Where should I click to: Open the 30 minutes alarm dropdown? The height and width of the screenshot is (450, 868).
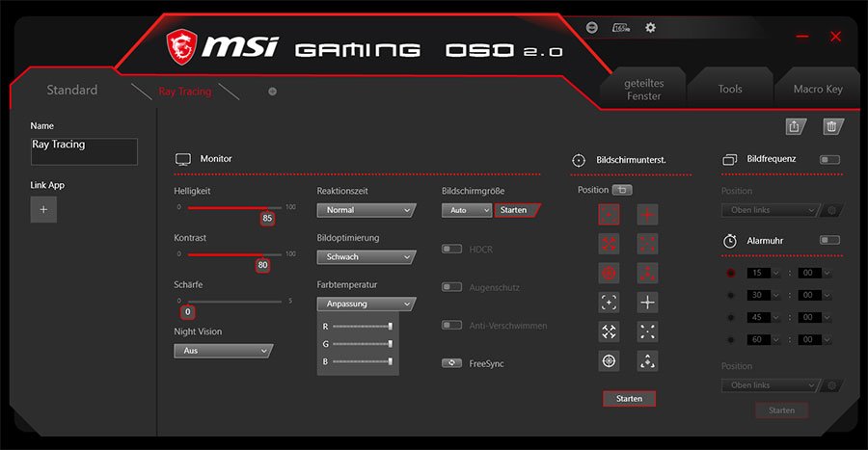click(x=763, y=295)
